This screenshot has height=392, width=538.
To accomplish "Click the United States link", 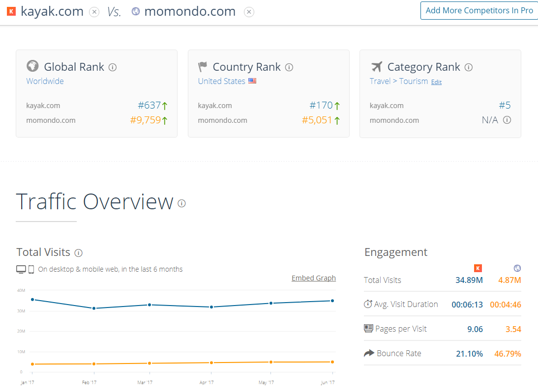I will pyautogui.click(x=222, y=81).
